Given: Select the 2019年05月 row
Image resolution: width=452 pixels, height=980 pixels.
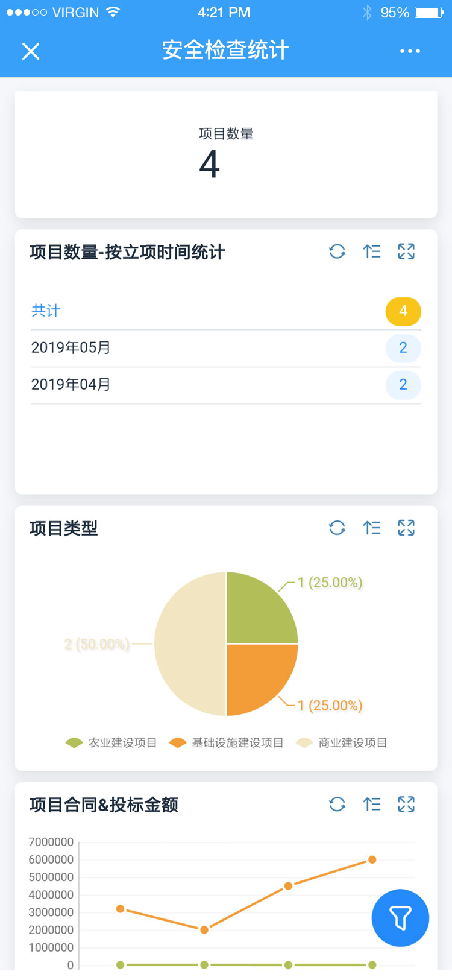Looking at the screenshot, I should click(x=225, y=348).
